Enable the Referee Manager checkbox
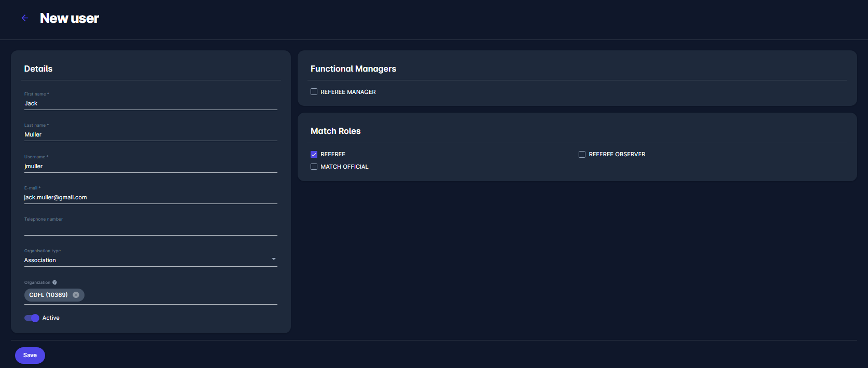This screenshot has height=368, width=868. (x=314, y=92)
